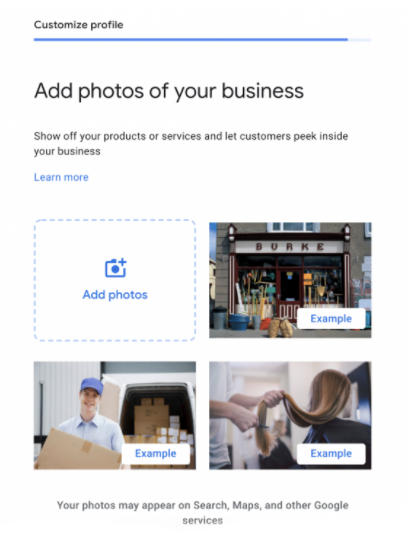Select the Add photos text label

(115, 295)
